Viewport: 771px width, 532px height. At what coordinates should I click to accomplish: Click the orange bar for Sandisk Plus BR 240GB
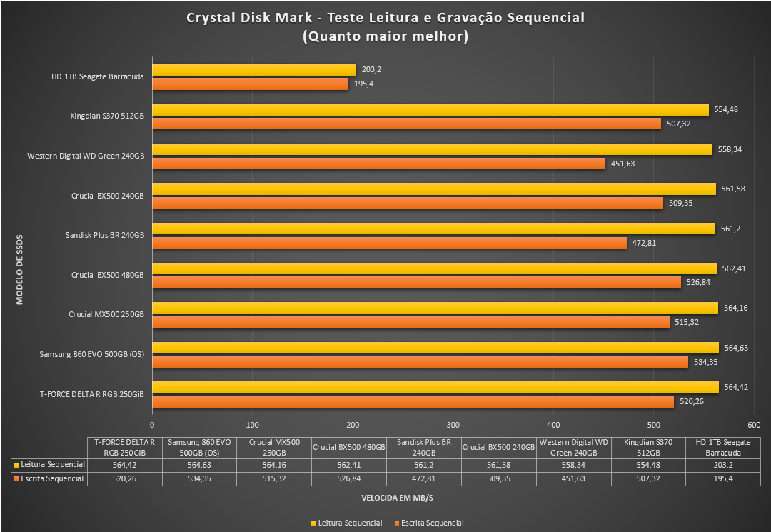(x=390, y=242)
